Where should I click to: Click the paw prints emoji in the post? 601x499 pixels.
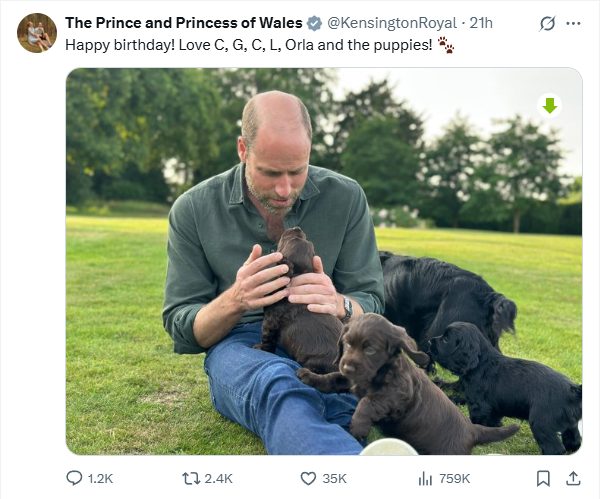tap(446, 45)
